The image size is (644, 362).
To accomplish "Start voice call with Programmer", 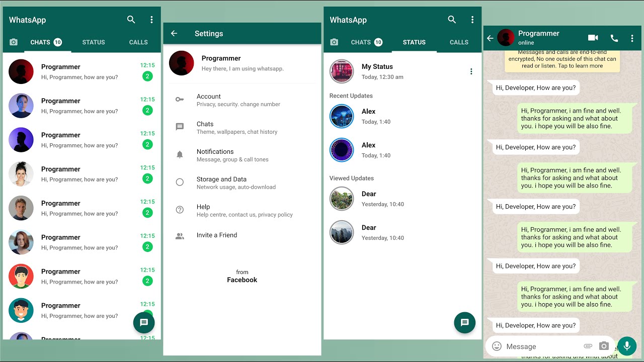I will (x=614, y=38).
